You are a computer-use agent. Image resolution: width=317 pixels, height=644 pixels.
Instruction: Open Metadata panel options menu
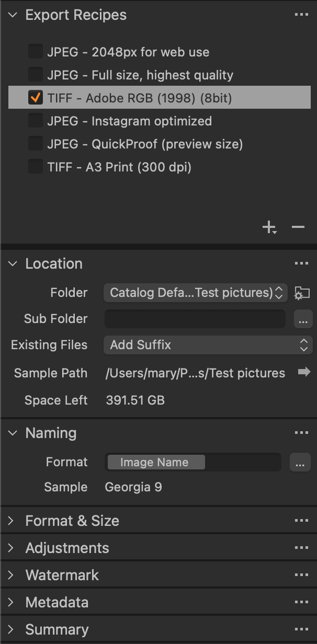pyautogui.click(x=301, y=602)
